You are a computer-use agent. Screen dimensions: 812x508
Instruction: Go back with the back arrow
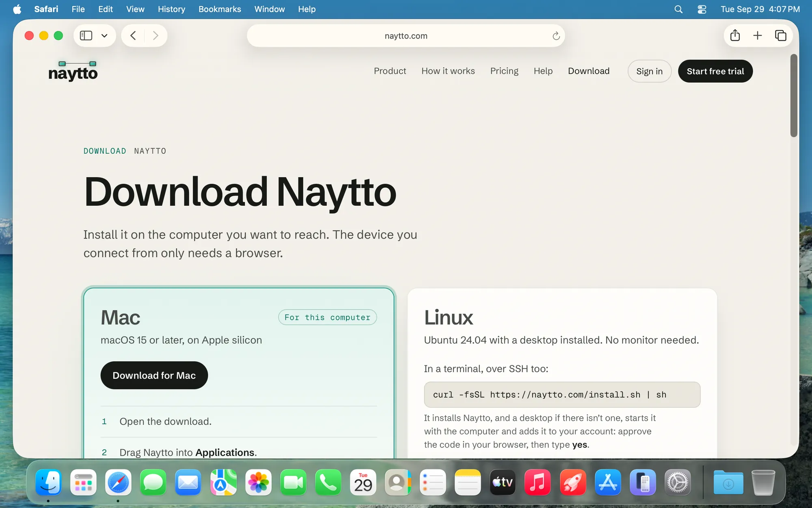tap(133, 36)
